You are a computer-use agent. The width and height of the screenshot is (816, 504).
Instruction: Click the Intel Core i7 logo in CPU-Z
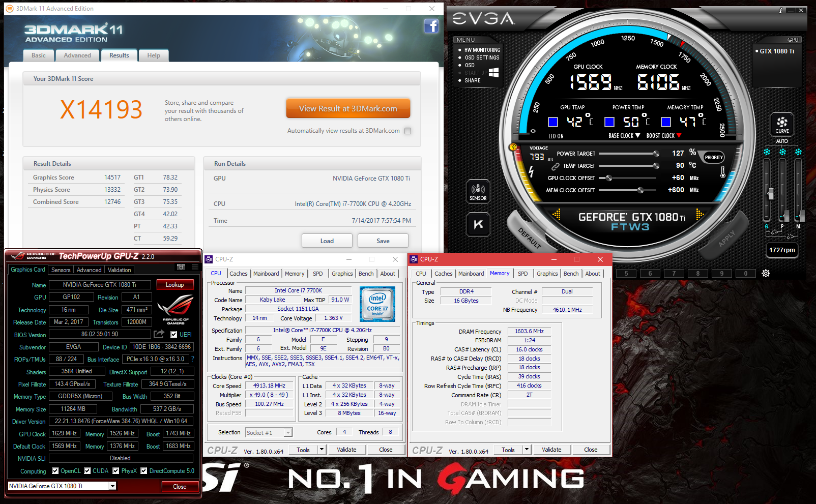(x=377, y=304)
